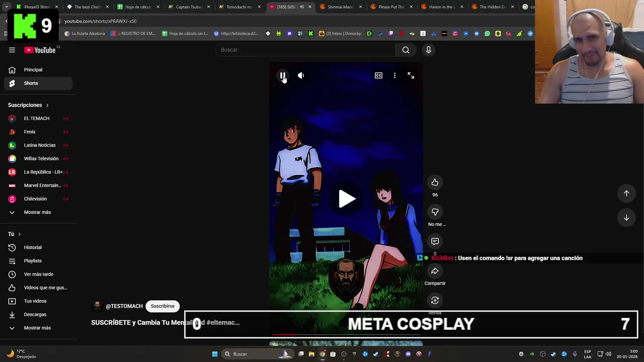Image resolution: width=644 pixels, height=362 pixels.
Task: Click the Shorts video progress bar
Action: coord(346,334)
